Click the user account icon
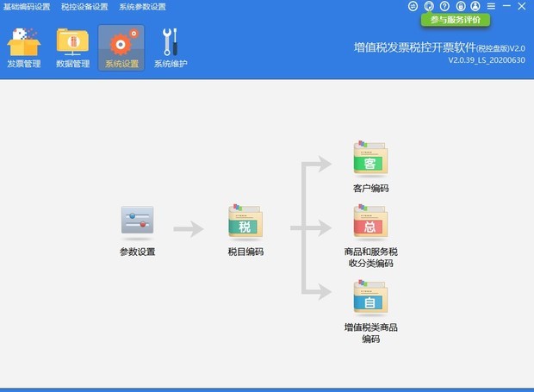Viewport: 534px width, 392px height. point(475,6)
